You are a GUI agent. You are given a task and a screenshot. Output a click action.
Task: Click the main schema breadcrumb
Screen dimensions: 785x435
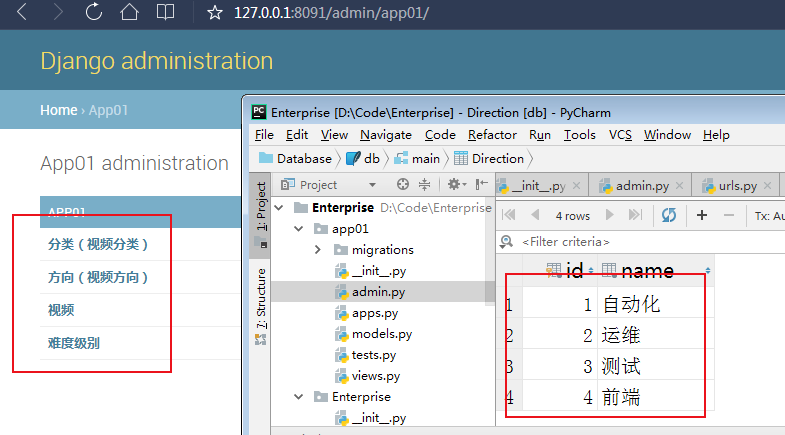tap(417, 159)
